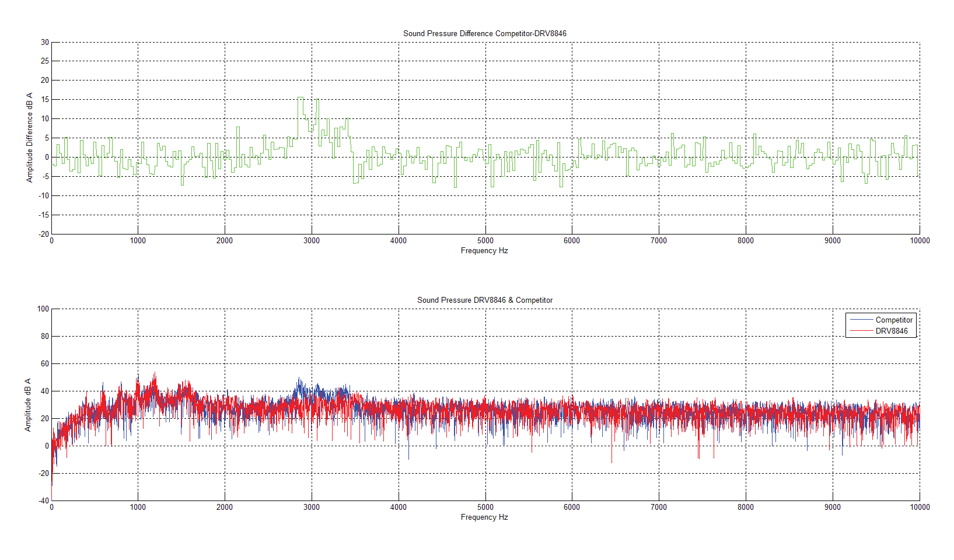Select the 'Competitor' legend entry text
This screenshot has height=560, width=954.
click(x=894, y=320)
